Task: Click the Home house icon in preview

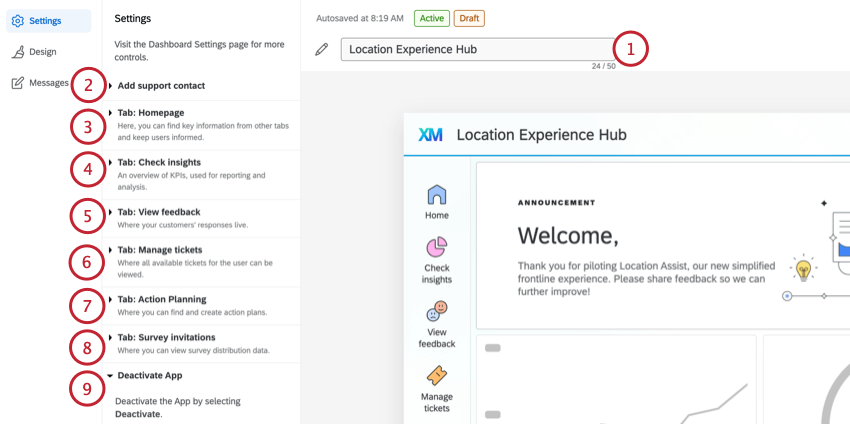Action: coord(437,195)
